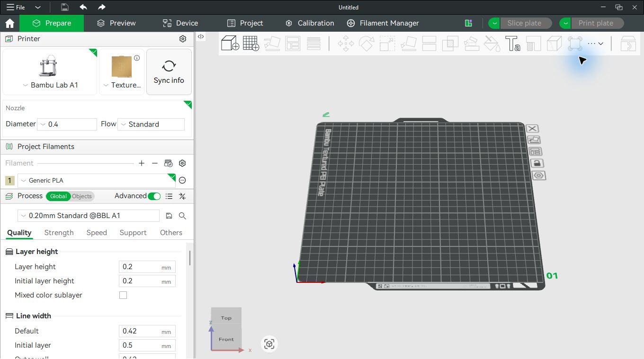Viewport: 644px width, 359px height.
Task: Select the Scale tool
Action: (x=387, y=44)
